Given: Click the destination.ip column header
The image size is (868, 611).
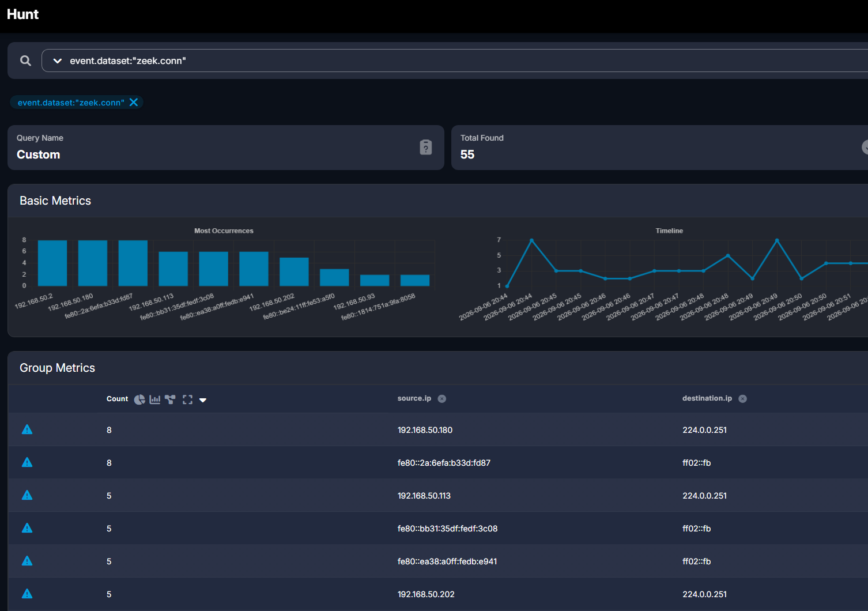Looking at the screenshot, I should 707,398.
